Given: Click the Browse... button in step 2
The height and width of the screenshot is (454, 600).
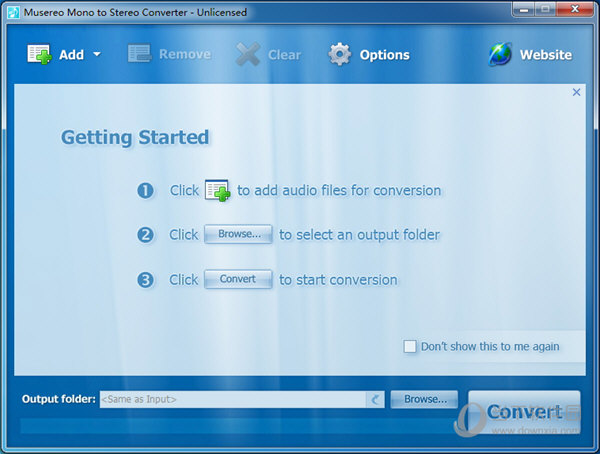Looking at the screenshot, I should tap(238, 234).
